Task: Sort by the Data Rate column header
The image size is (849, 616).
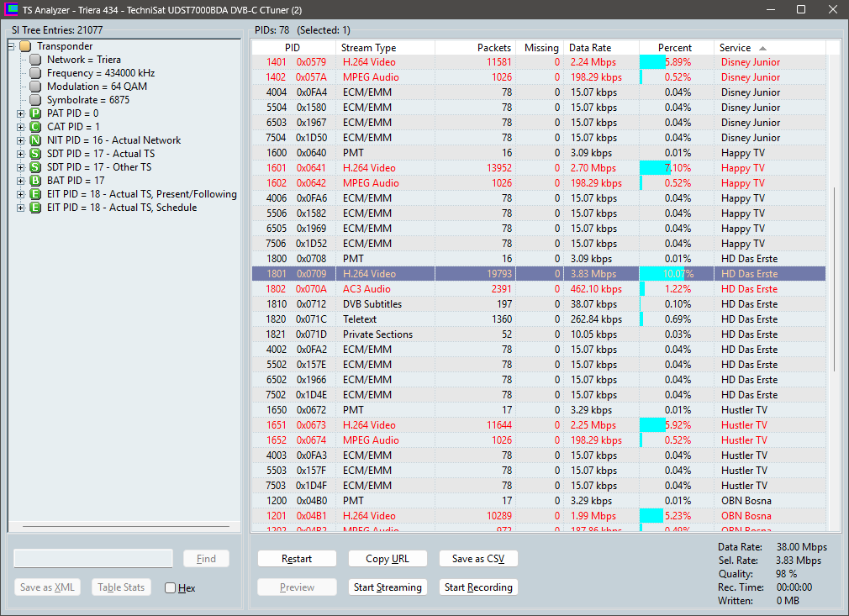Action: point(601,48)
